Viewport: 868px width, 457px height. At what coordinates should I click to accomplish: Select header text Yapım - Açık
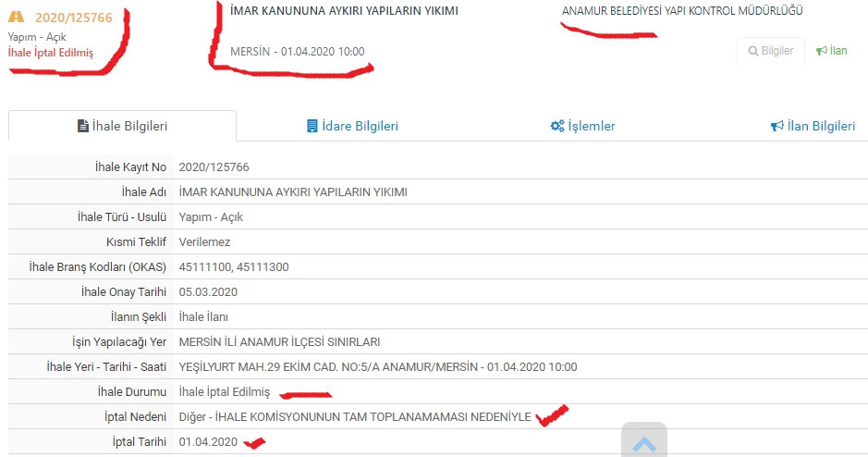pyautogui.click(x=37, y=37)
